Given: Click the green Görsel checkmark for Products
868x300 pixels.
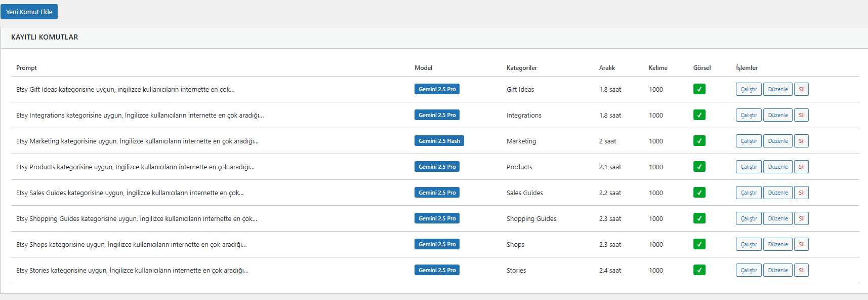Looking at the screenshot, I should pyautogui.click(x=699, y=167).
